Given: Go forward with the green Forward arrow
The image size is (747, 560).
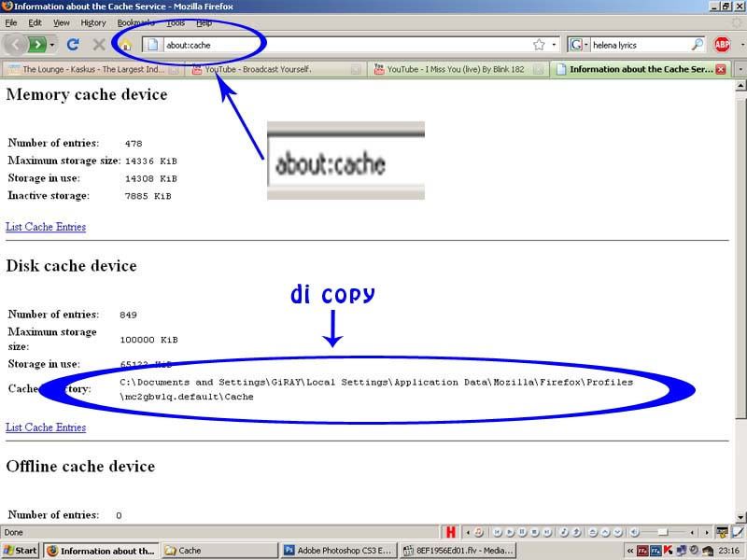Looking at the screenshot, I should click(37, 45).
